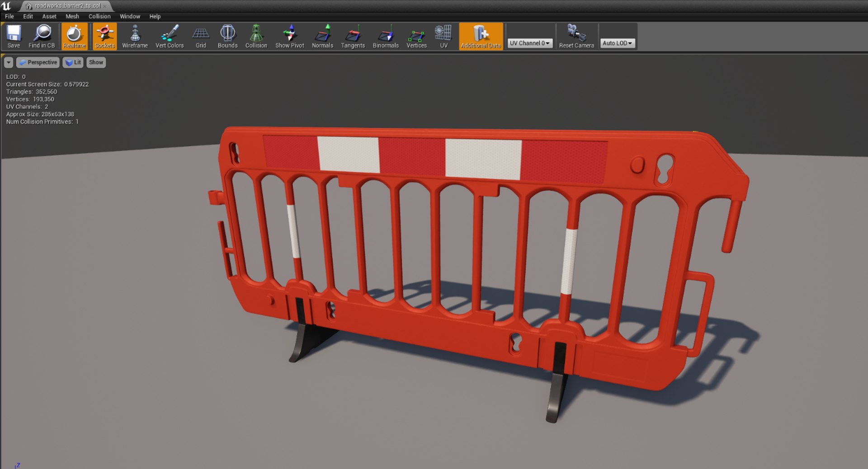Display mesh Normals
Viewport: 868px width, 469px height.
tap(322, 36)
